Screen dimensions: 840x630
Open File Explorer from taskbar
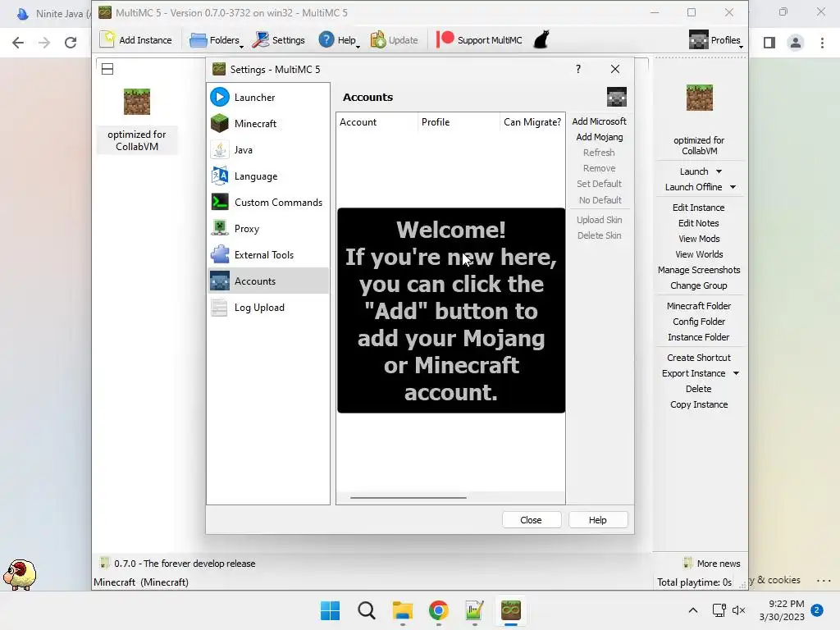pyautogui.click(x=402, y=610)
